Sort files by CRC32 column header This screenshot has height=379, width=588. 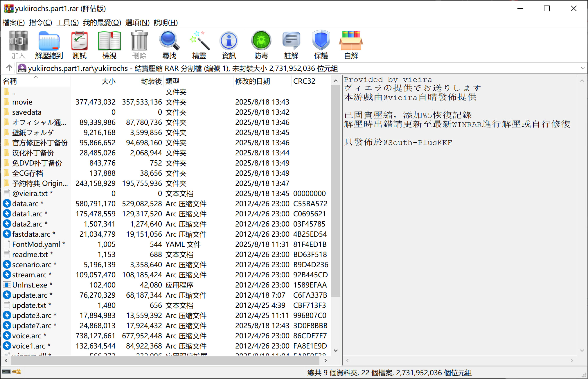304,81
